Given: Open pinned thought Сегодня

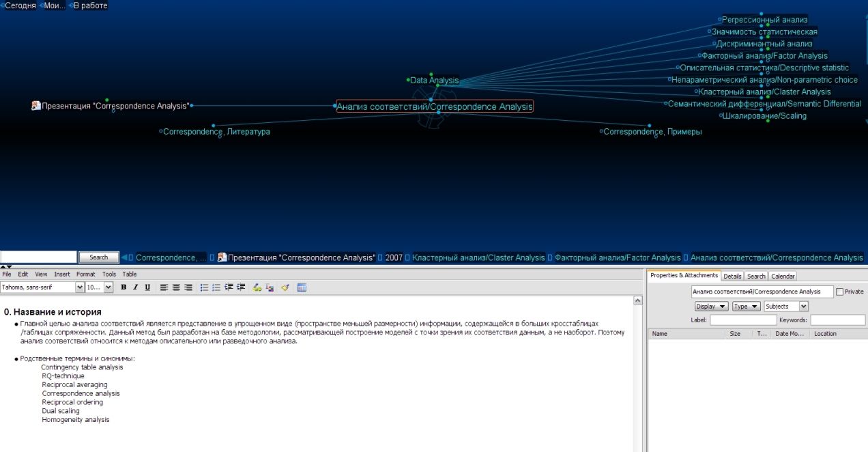Looking at the screenshot, I should [x=20, y=5].
